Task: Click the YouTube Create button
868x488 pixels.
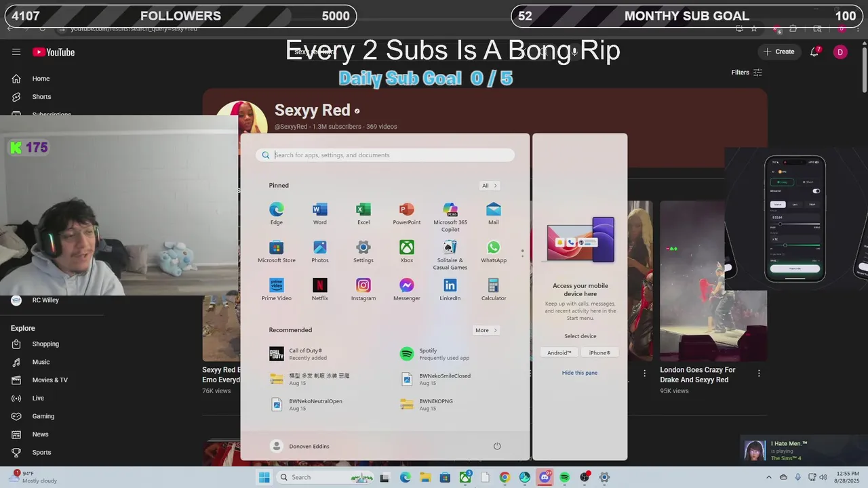Action: 779,52
